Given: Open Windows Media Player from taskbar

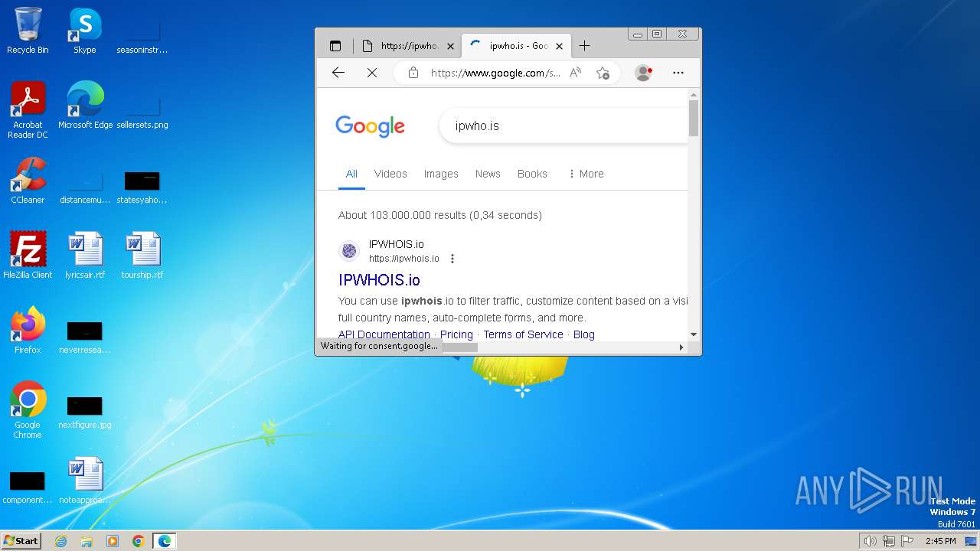Looking at the screenshot, I should (x=113, y=541).
